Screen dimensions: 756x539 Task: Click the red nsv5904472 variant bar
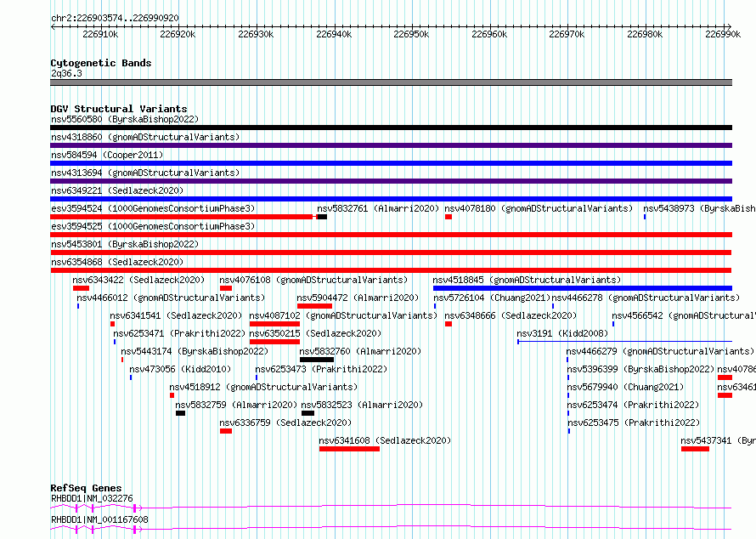tap(314, 306)
